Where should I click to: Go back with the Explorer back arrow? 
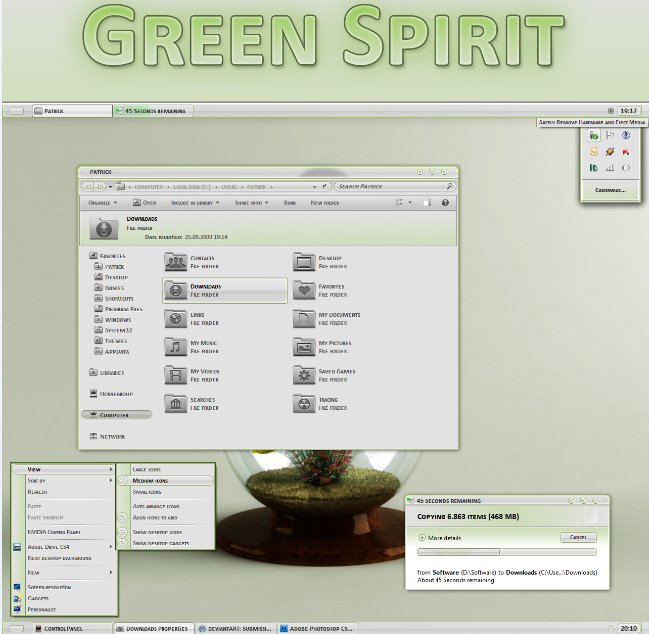pyautogui.click(x=87, y=187)
